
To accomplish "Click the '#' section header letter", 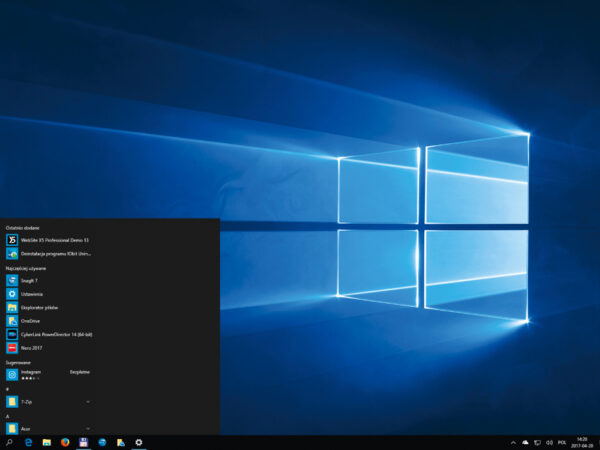I will coord(7,389).
